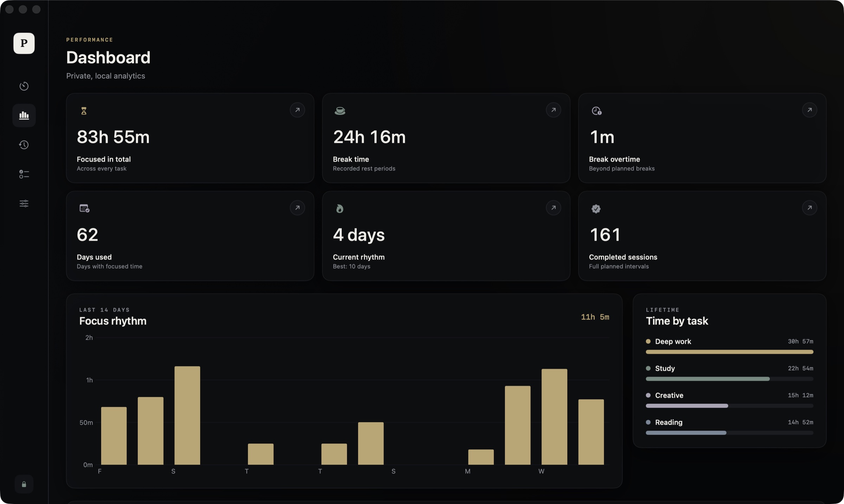
Task: Click the Deep work task label
Action: [x=673, y=341]
